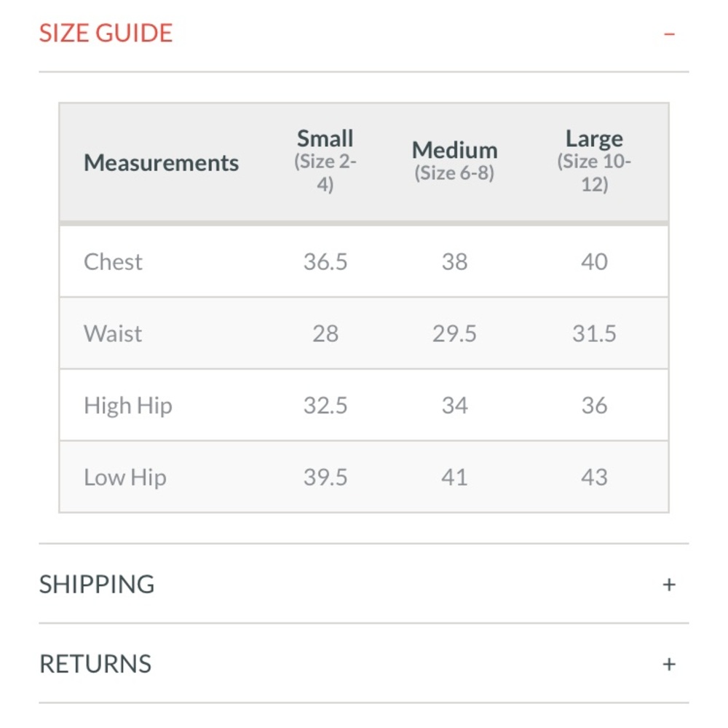Select Large waist value 31.5
This screenshot has height=728, width=728.
pos(594,333)
